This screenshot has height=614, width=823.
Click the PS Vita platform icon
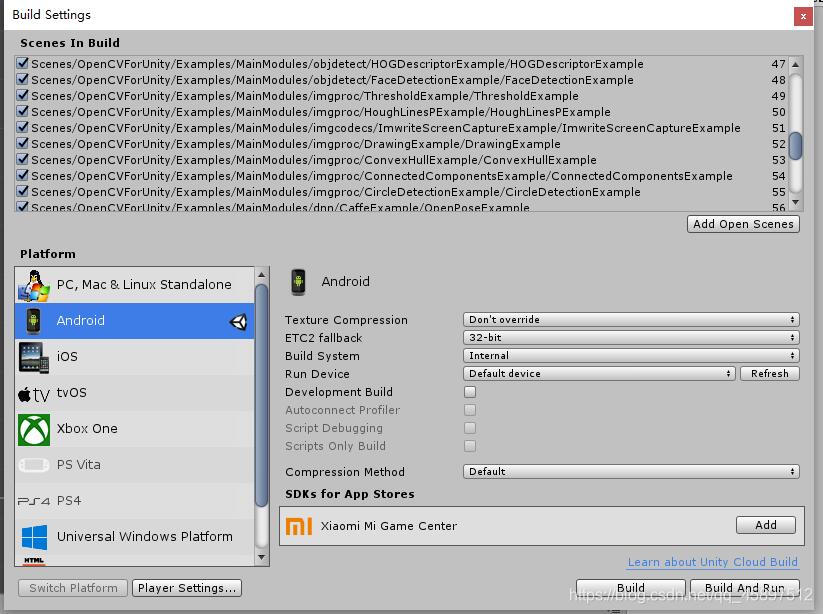tap(34, 465)
